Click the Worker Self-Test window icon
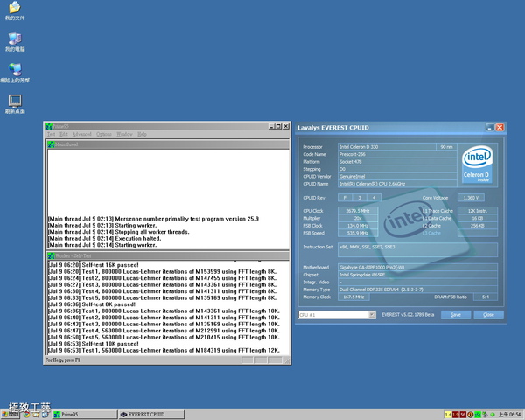This screenshot has height=420, width=525. (x=52, y=255)
